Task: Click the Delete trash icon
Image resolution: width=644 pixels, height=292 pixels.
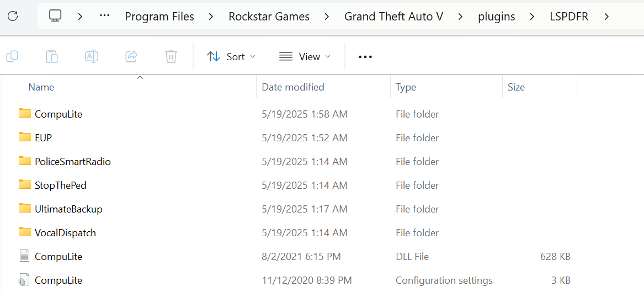Action: tap(171, 56)
